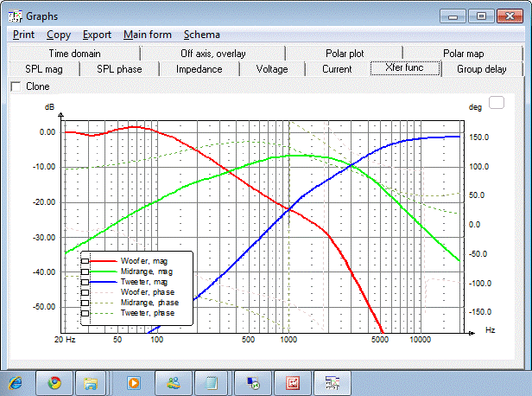Click the 20 Hz axis label
The height and width of the screenshot is (396, 532).
click(x=65, y=340)
